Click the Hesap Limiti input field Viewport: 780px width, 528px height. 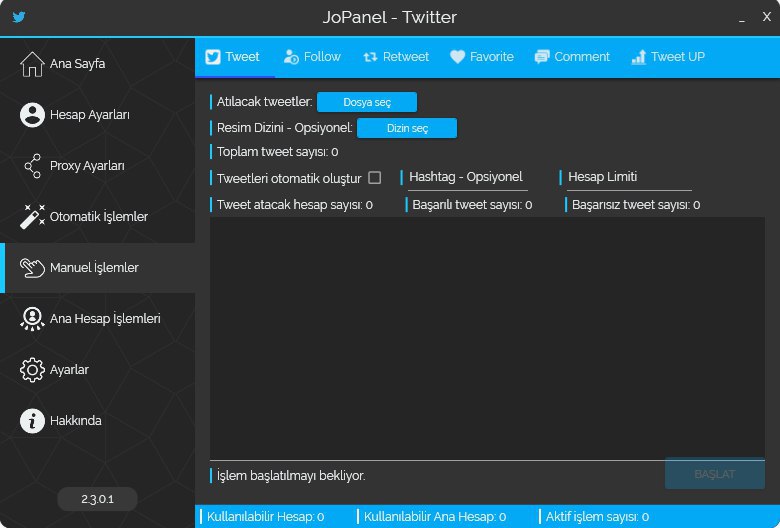click(x=629, y=178)
